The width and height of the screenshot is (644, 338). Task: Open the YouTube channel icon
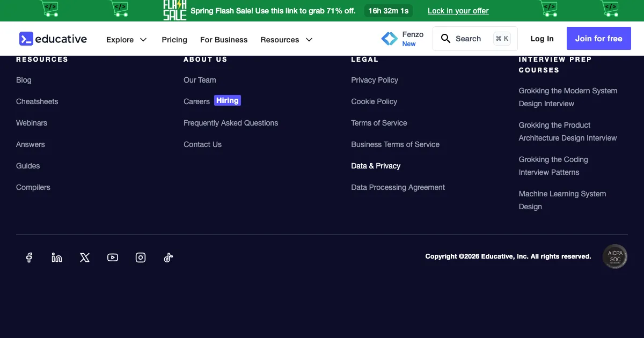(x=113, y=258)
